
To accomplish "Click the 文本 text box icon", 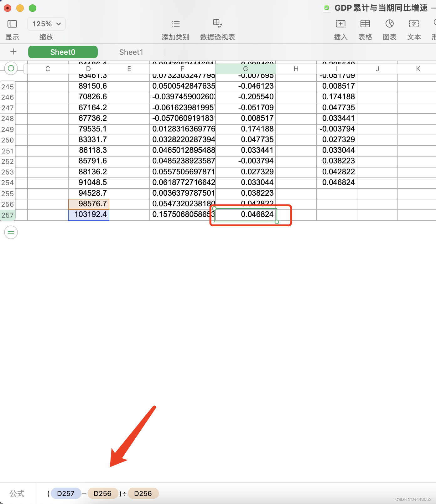I will coord(414,24).
